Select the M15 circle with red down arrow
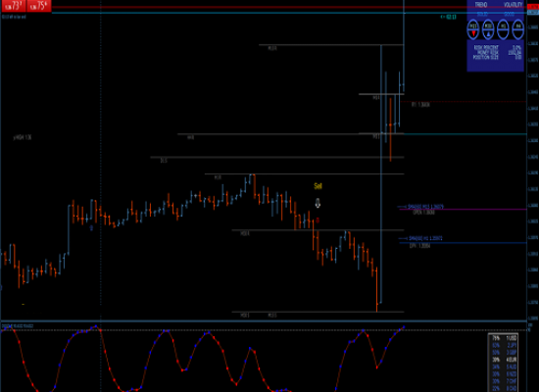Viewport: 539px width, 392px height. [x=473, y=29]
